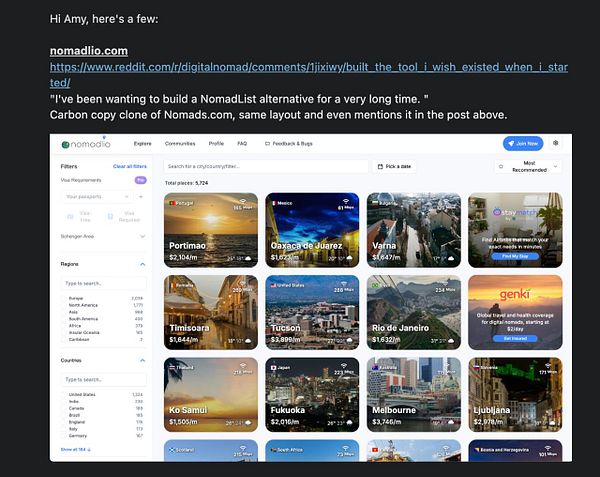Check the India country checkbox
This screenshot has width=600, height=477.
click(64, 401)
